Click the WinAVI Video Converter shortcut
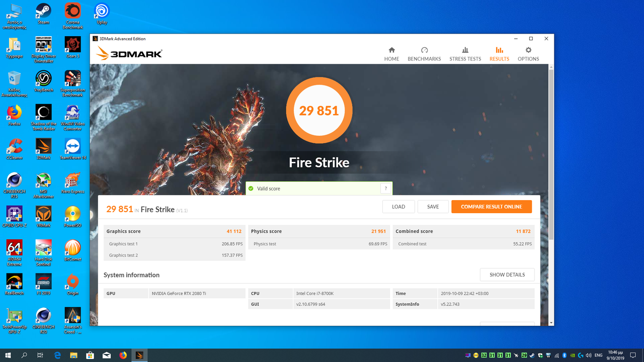Screen dimensions: 644x362 point(72,117)
